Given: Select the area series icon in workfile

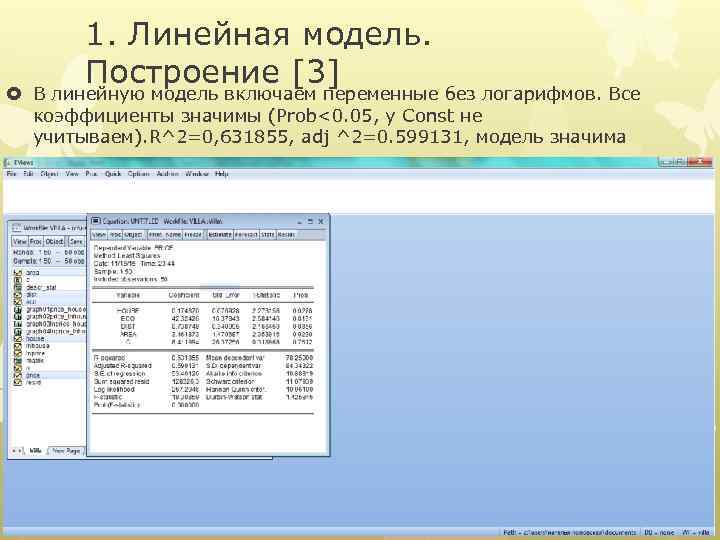Looking at the screenshot, I should [18, 273].
